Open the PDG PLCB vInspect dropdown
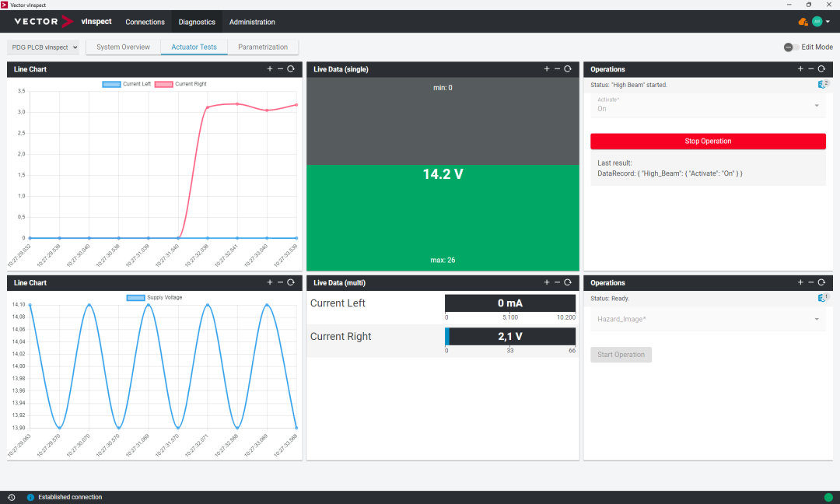This screenshot has height=504, width=840. point(44,47)
